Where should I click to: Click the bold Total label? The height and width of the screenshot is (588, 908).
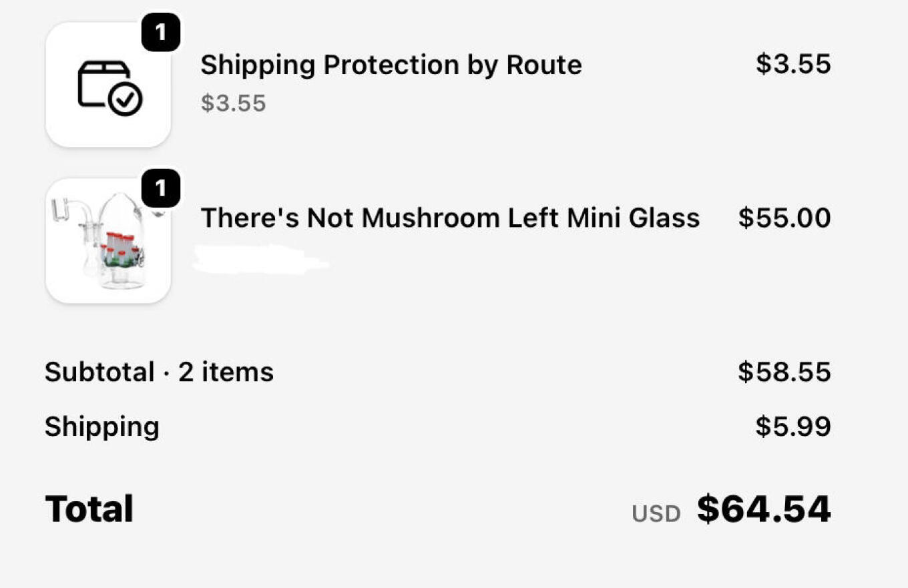tap(89, 509)
